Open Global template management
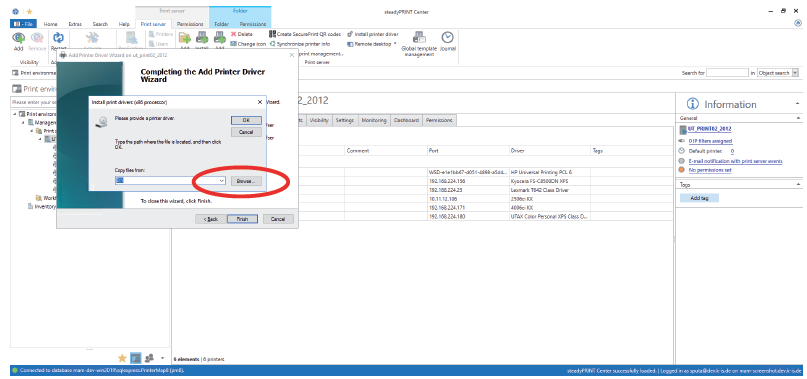807x379 pixels. (419, 43)
